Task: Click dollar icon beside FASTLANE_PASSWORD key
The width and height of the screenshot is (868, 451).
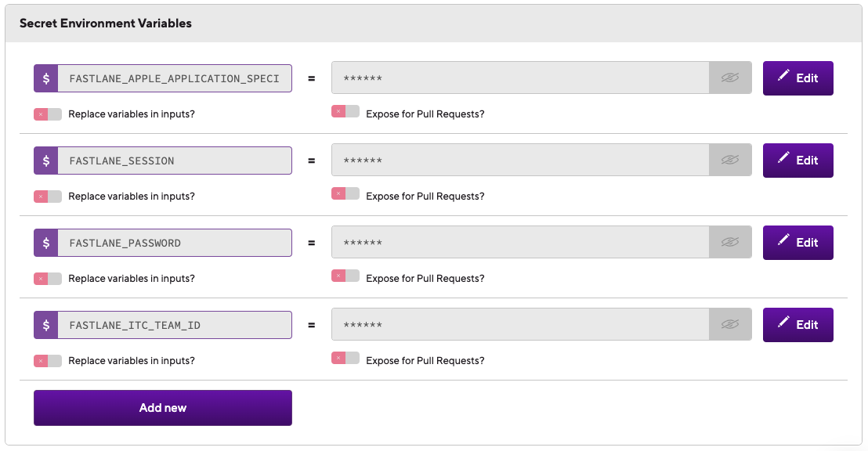Action: point(46,243)
